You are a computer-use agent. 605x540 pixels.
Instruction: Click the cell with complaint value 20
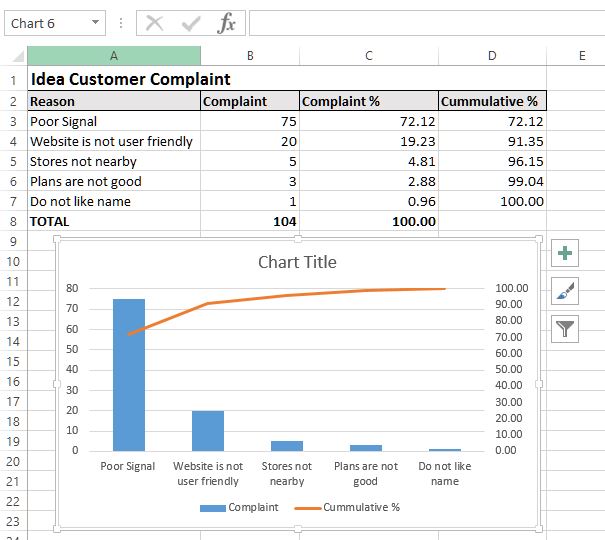tap(250, 142)
